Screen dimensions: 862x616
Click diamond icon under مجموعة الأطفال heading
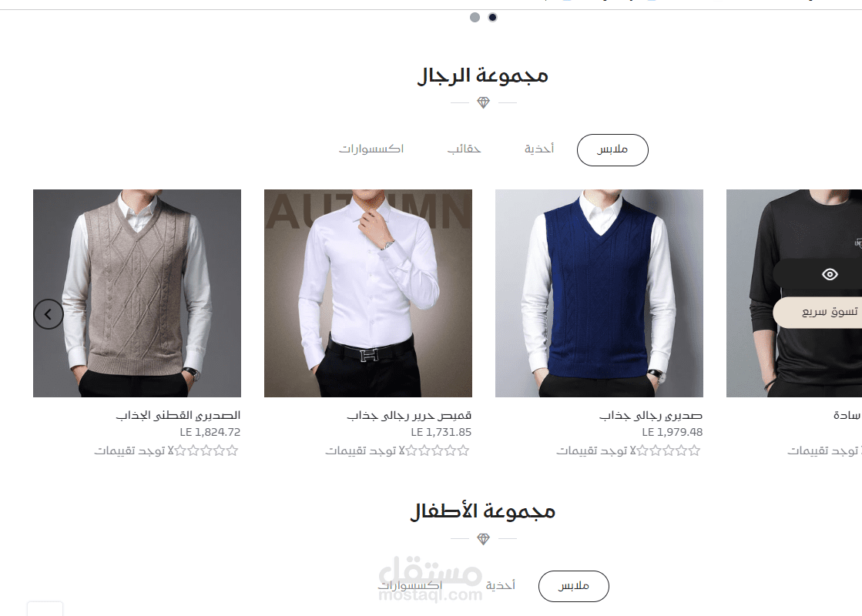[483, 539]
